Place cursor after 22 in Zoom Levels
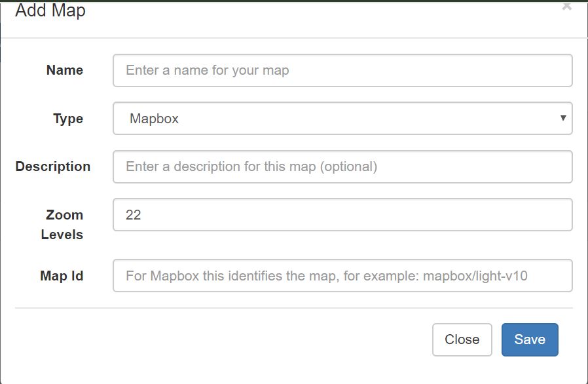588x384 pixels. click(143, 215)
